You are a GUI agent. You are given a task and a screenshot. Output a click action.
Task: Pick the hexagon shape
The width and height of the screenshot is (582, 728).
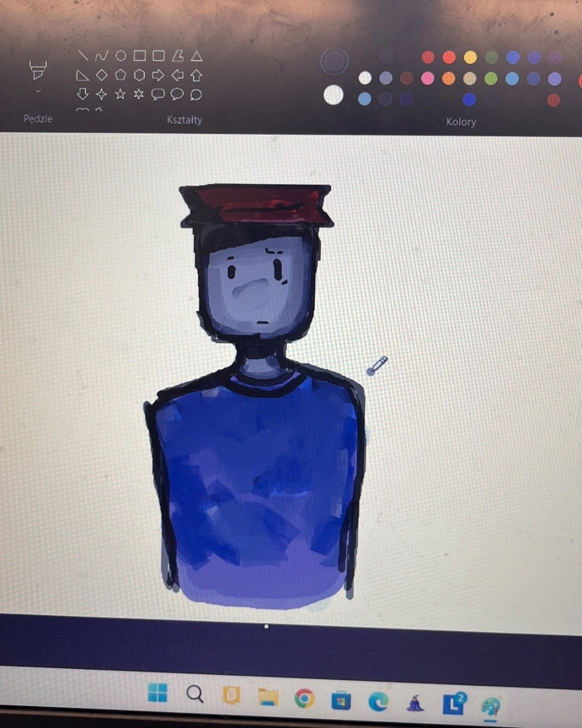point(139,75)
